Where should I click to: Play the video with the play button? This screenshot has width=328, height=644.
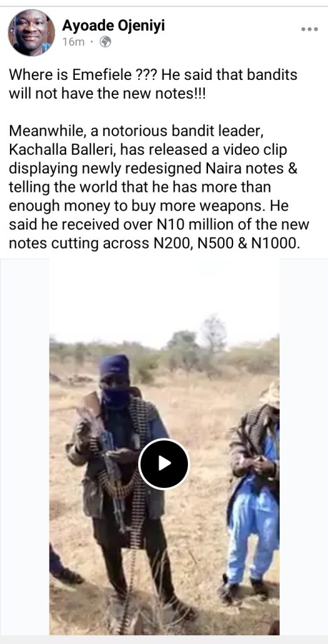tap(164, 464)
